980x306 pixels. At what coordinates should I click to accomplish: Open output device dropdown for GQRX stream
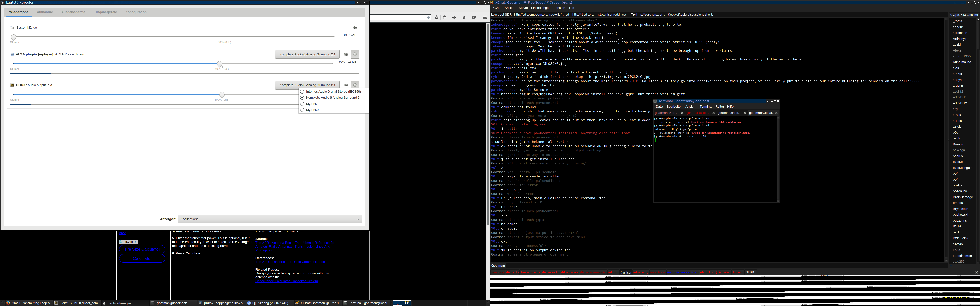coord(307,85)
